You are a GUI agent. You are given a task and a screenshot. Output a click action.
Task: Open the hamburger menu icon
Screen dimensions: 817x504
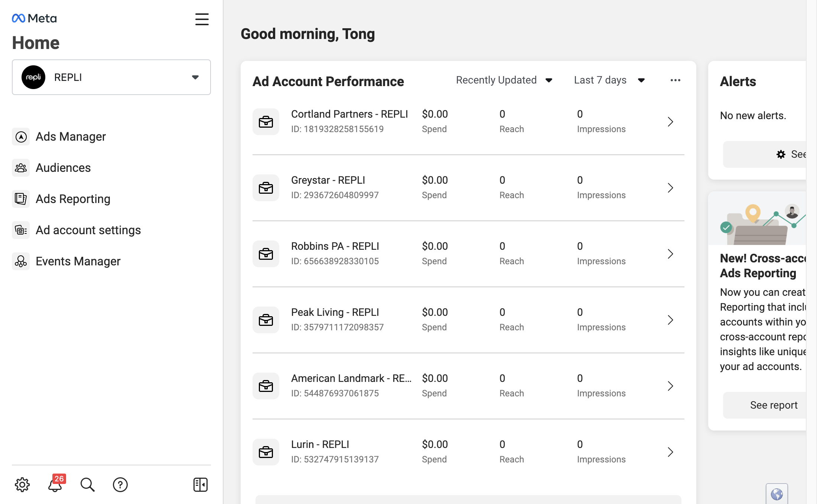pos(202,19)
